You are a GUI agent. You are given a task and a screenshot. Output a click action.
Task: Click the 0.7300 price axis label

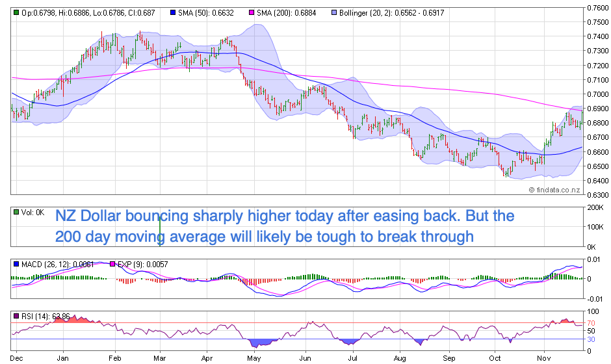598,51
